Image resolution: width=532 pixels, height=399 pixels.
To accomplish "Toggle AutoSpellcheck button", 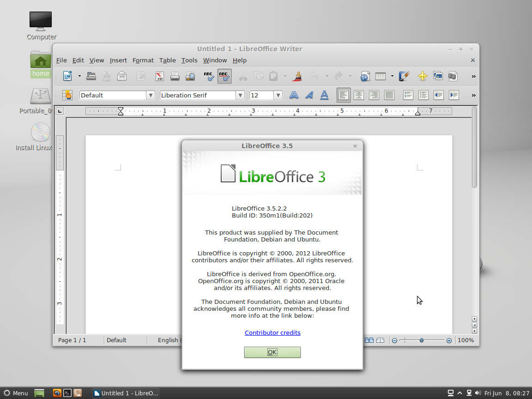I will (224, 76).
